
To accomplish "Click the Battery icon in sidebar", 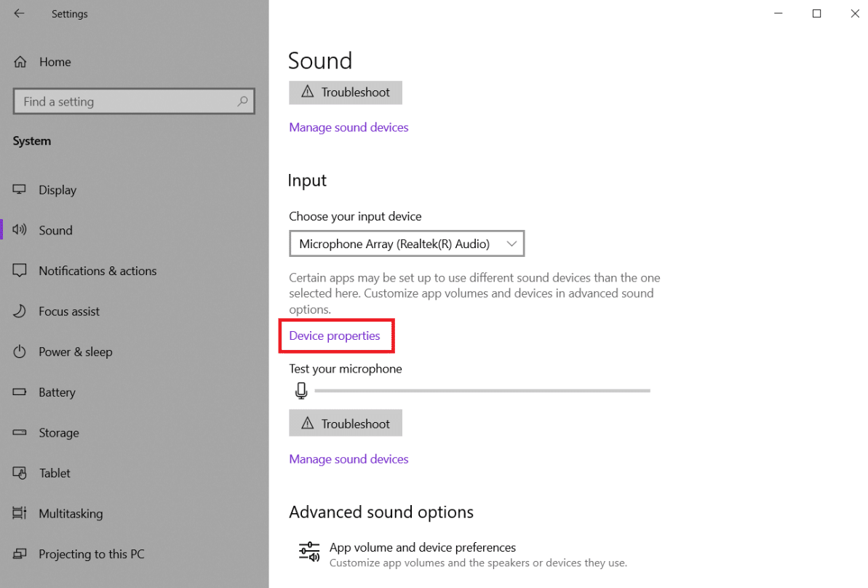I will pos(20,392).
